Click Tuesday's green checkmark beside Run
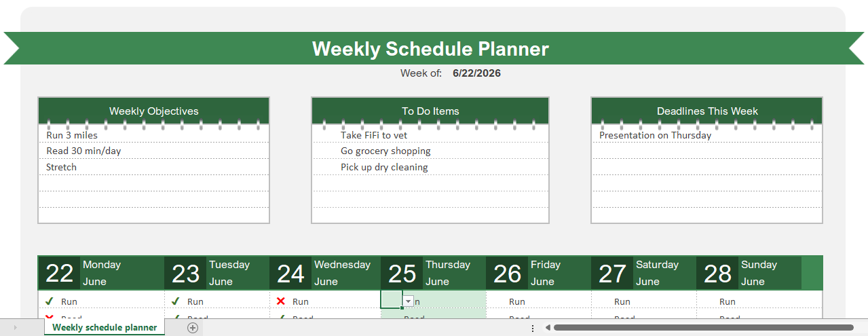 pos(175,301)
